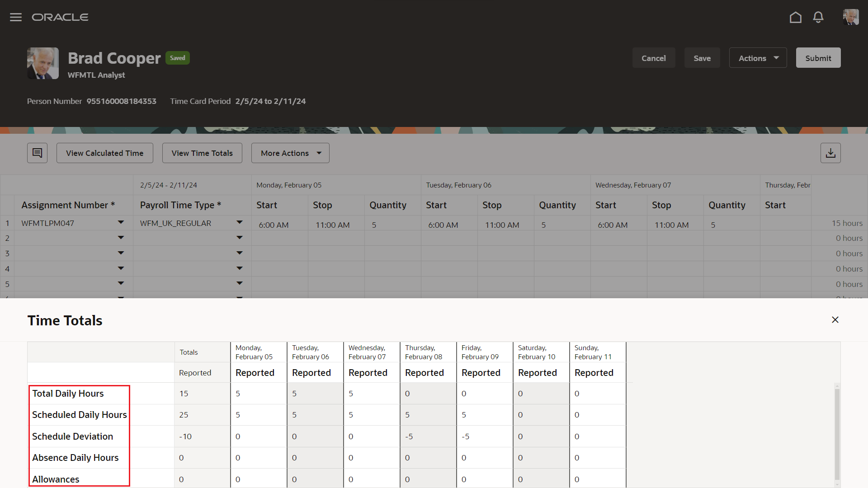
Task: Open the hamburger navigation menu
Action: pyautogui.click(x=16, y=17)
